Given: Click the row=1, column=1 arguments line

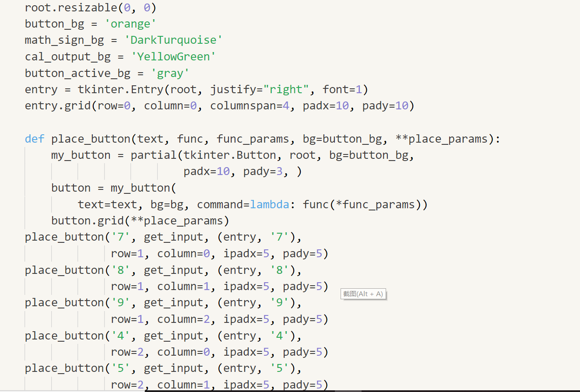Looking at the screenshot, I should coord(219,287).
